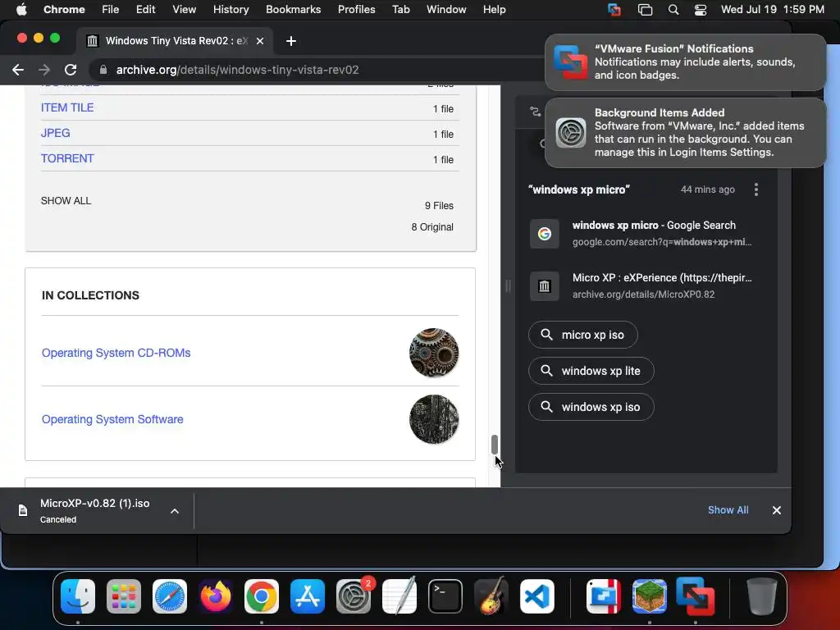Go back to the previous page
The width and height of the screenshot is (840, 630).
pos(18,70)
